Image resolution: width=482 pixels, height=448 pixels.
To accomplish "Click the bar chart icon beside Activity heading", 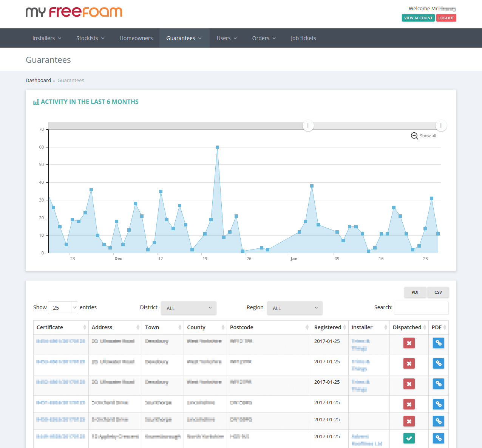I will tap(36, 102).
